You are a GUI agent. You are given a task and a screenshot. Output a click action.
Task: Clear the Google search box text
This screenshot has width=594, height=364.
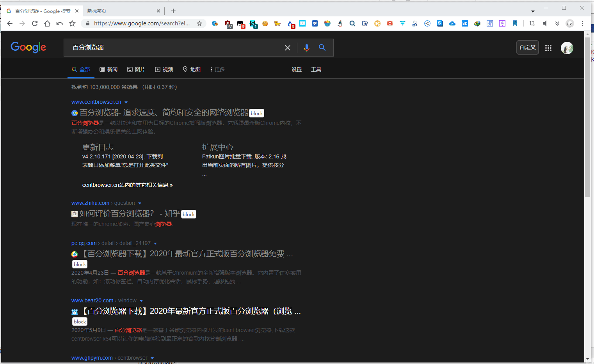pos(288,48)
